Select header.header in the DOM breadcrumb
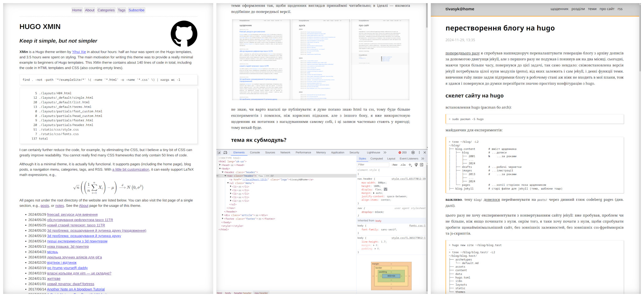Viewport: 644px width, 297px height. [x=242, y=293]
